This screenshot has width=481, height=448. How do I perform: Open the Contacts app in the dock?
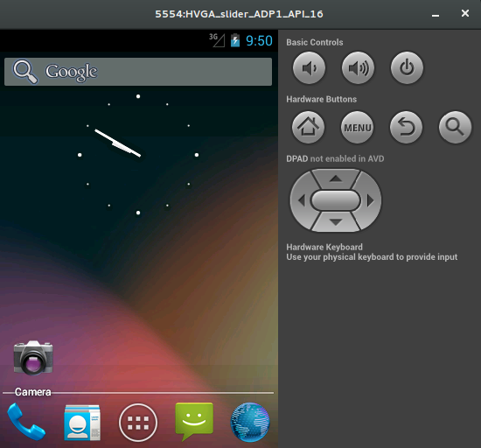coord(82,423)
